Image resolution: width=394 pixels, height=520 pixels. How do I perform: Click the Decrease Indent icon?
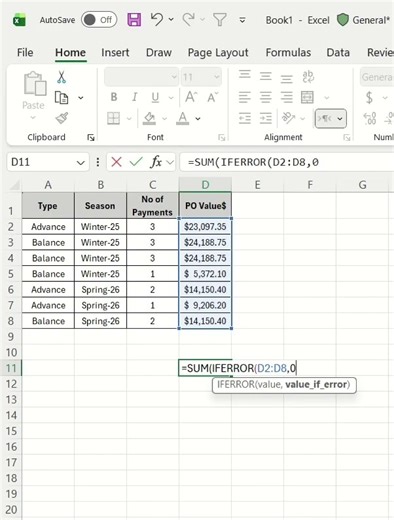pyautogui.click(x=245, y=118)
